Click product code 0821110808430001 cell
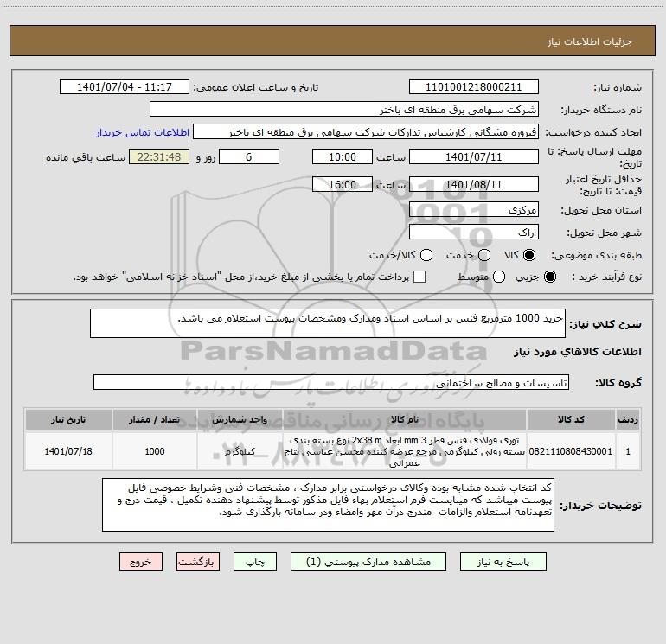666x644 pixels. [x=571, y=451]
